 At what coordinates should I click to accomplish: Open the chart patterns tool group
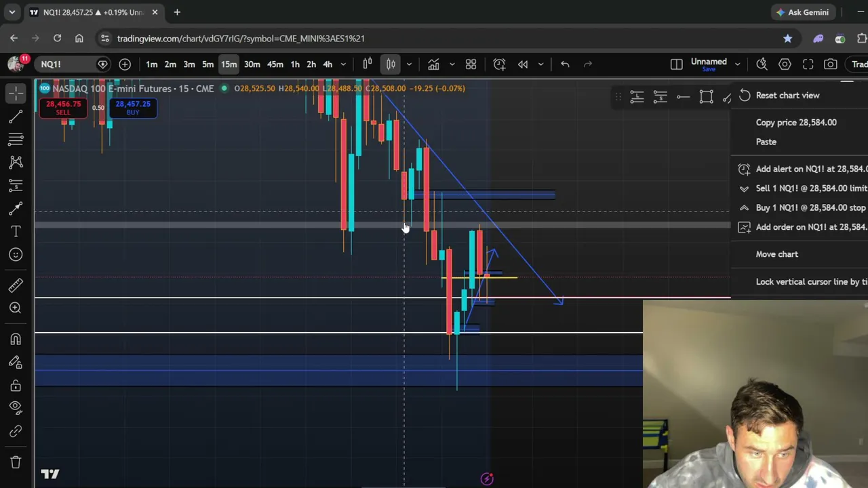pos(16,162)
